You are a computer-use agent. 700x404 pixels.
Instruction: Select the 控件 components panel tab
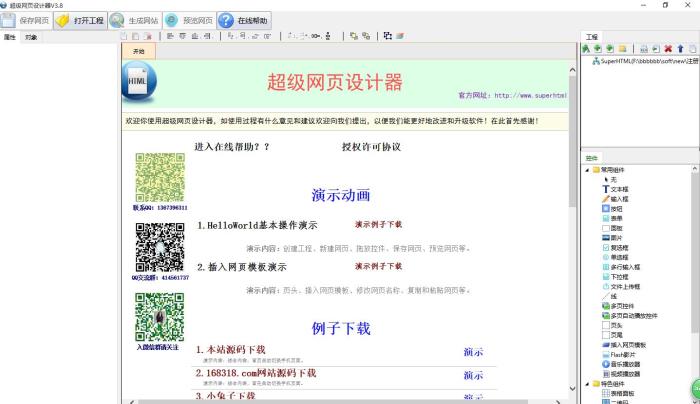point(592,158)
